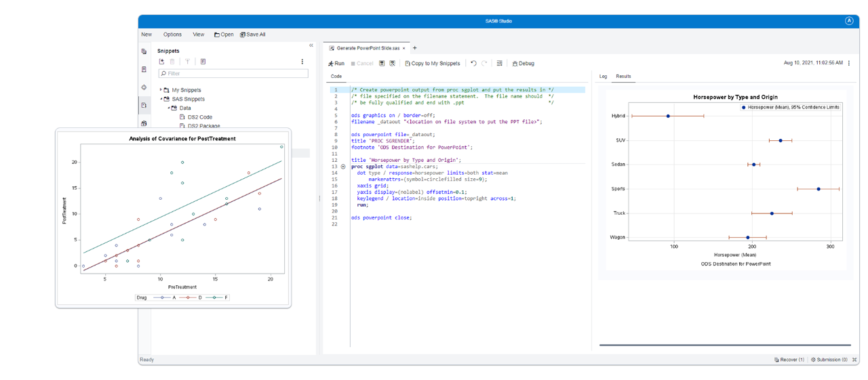This screenshot has height=380, width=868.
Task: Click the Analysis of Covariance chart thumbnail
Action: 174,218
